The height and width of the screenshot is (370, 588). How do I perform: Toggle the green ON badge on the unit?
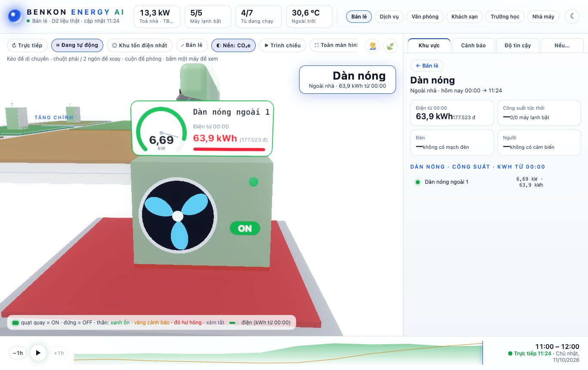245,228
